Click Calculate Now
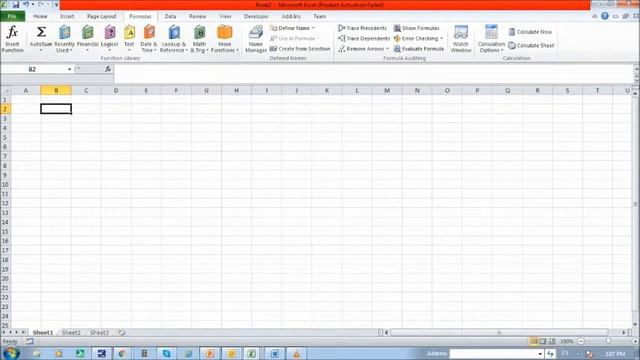The width and height of the screenshot is (640, 360). (530, 32)
